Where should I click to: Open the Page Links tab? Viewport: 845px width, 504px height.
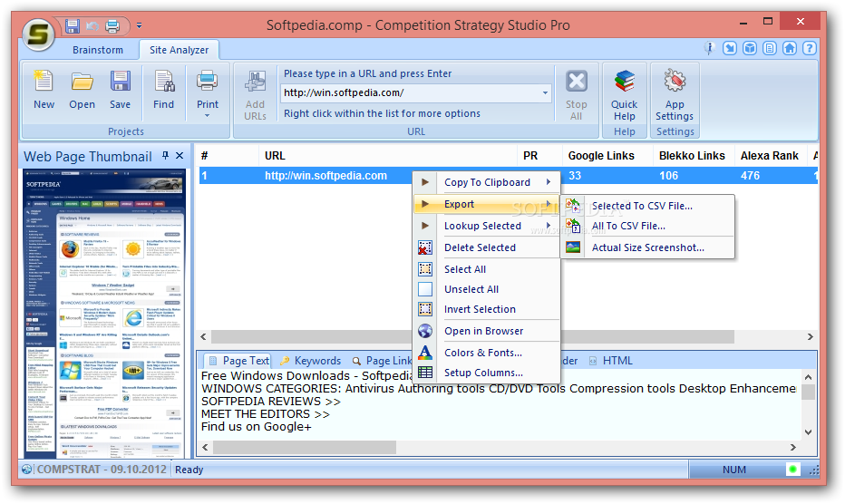tap(382, 361)
